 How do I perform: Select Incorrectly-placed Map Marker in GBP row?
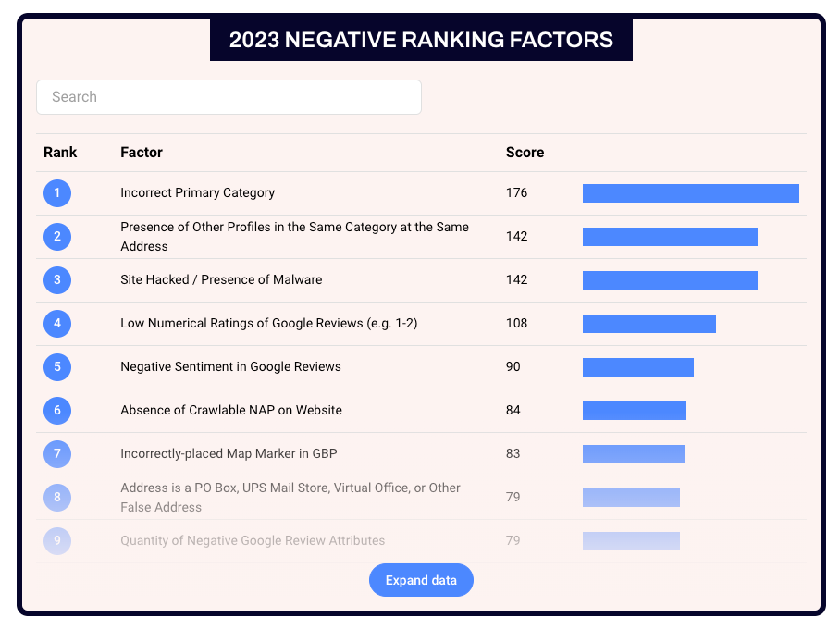pyautogui.click(x=229, y=454)
